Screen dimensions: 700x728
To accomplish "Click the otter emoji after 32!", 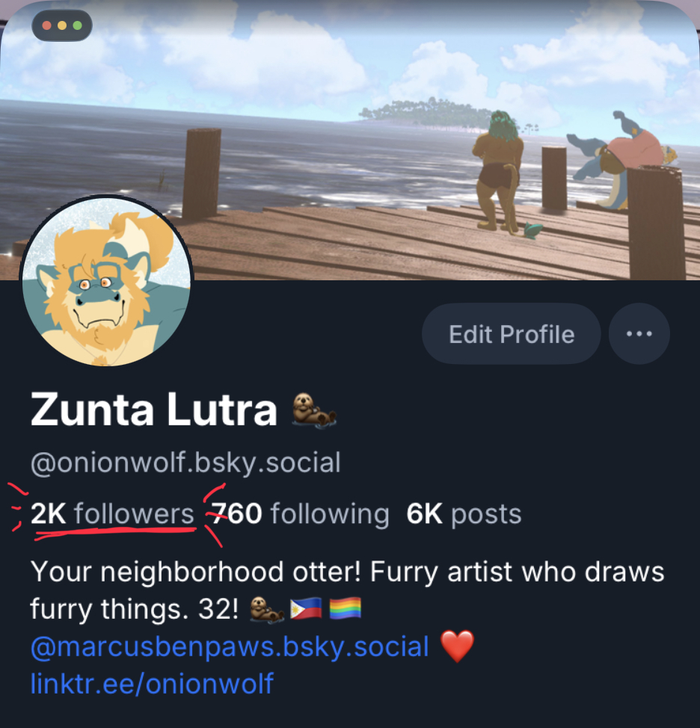I will pyautogui.click(x=267, y=609).
